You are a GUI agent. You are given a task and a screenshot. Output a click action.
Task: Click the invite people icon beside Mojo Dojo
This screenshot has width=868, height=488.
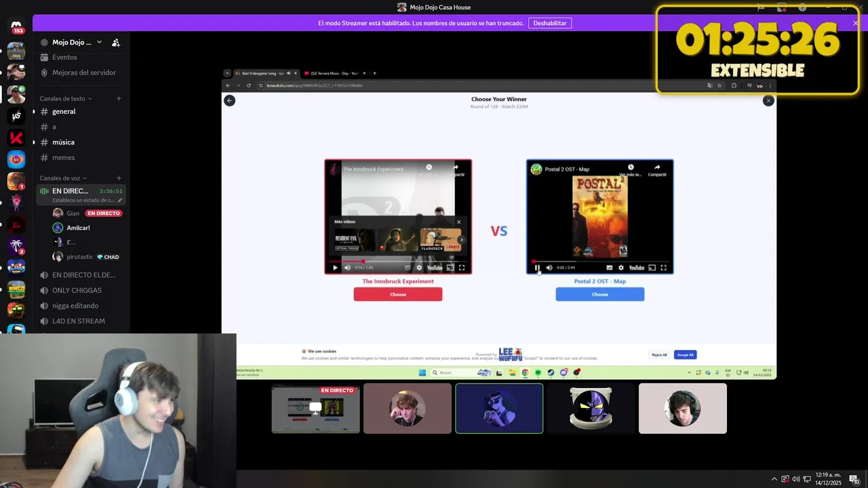(116, 42)
